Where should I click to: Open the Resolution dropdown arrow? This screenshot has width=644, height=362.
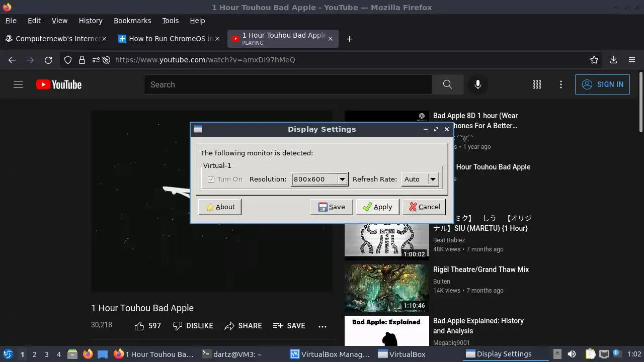tap(342, 179)
